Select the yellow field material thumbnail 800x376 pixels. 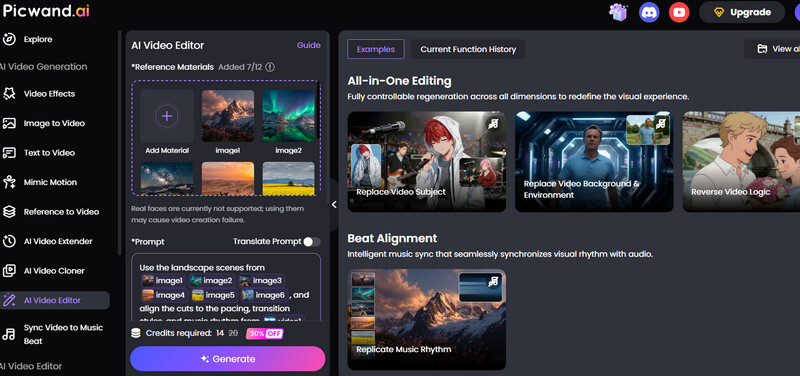[288, 178]
